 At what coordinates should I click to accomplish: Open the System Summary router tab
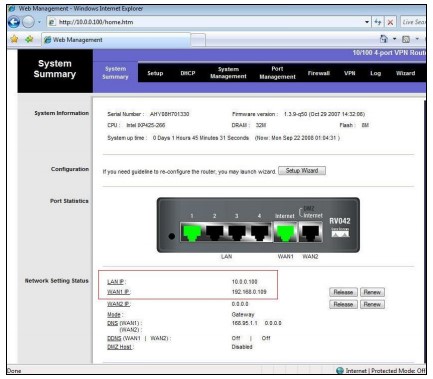point(115,73)
